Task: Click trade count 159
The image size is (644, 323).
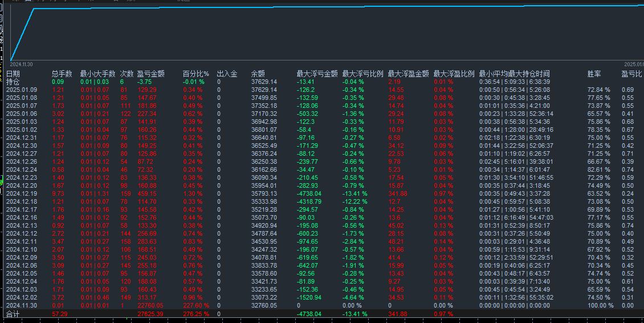Action: tap(125, 194)
